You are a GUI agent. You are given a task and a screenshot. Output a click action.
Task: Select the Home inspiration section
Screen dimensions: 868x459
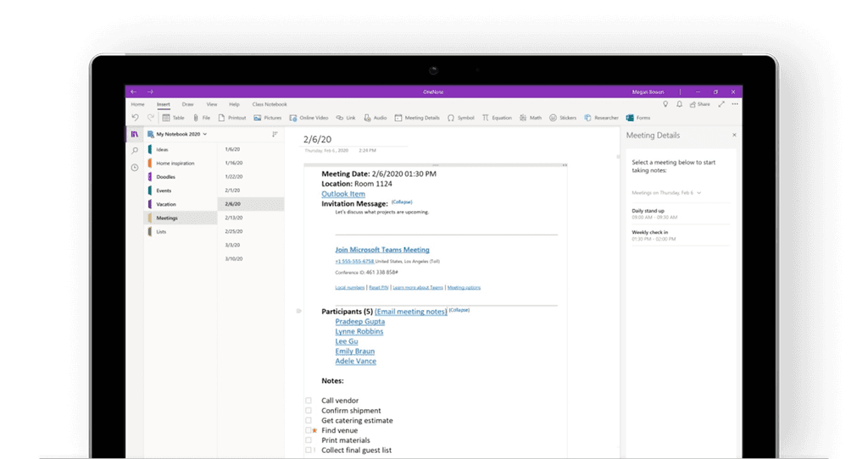(x=181, y=163)
